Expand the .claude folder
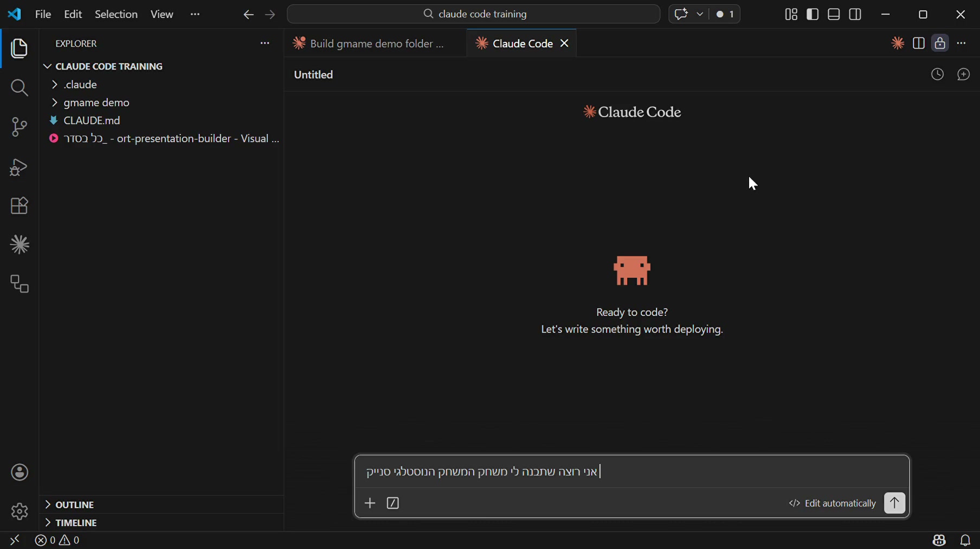Image resolution: width=980 pixels, height=549 pixels. click(x=162, y=85)
